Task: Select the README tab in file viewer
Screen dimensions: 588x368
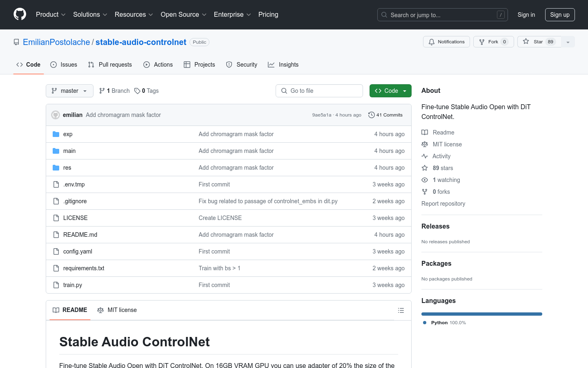Action: (70, 310)
